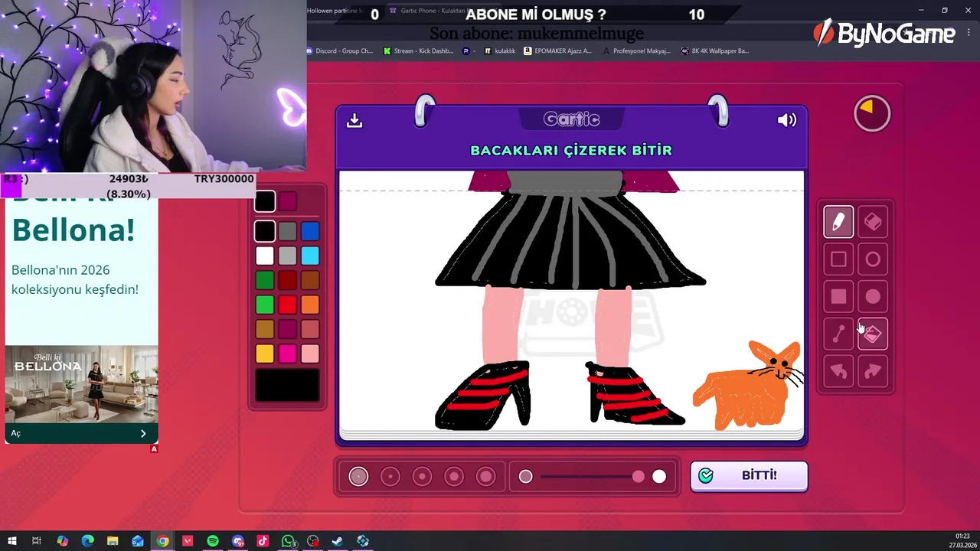
Task: Open the kulaklık bookmark
Action: tap(499, 51)
